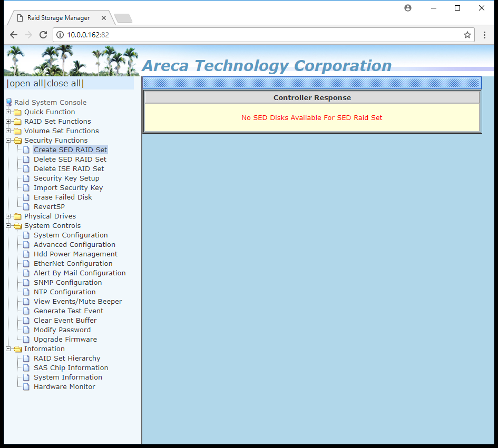Click the page icon beside RAID Set Hierarchy
The width and height of the screenshot is (498, 448).
pos(26,359)
